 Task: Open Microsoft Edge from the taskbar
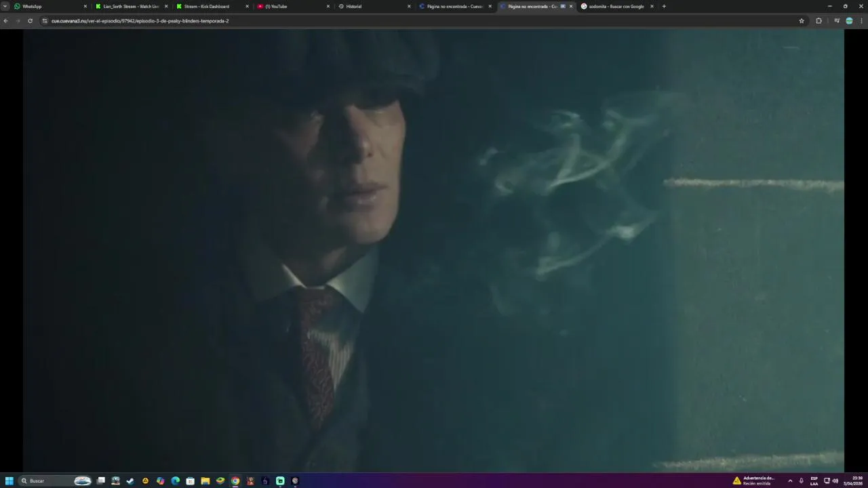[176, 481]
